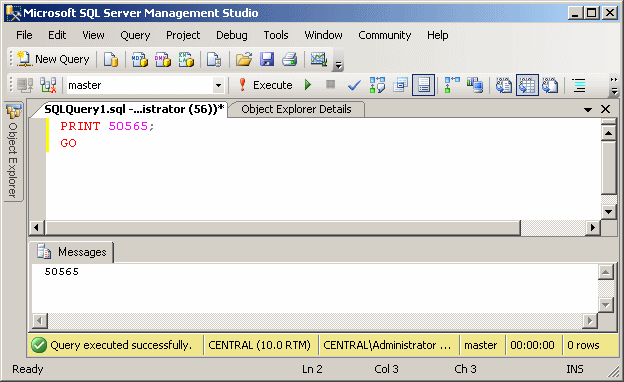Click the query editor scroll down arrow
Screen dimensions: 624x382
608,211
